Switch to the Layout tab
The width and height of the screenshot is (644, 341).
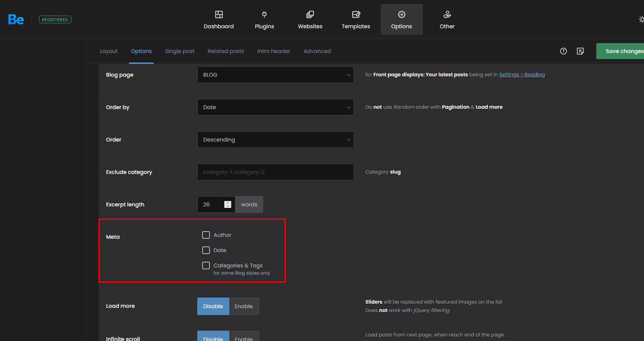109,51
